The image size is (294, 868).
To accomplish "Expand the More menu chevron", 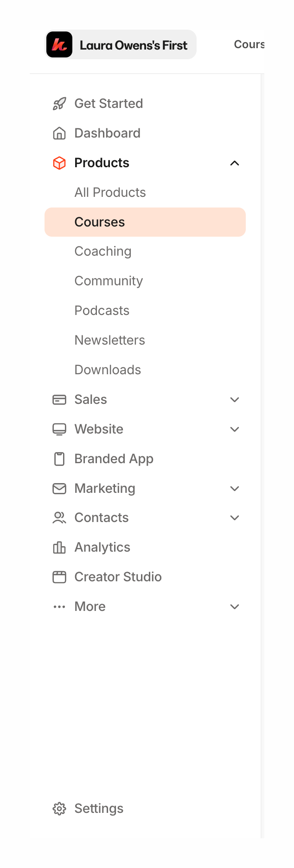I will 235,607.
